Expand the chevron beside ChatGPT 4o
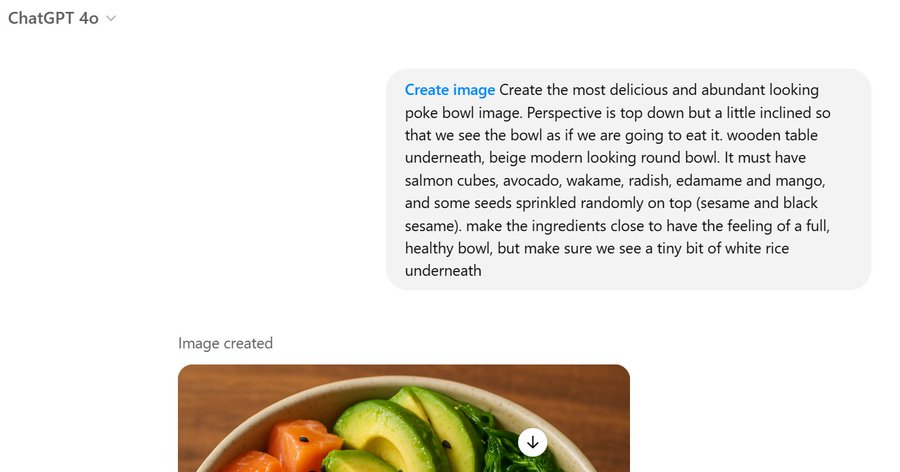This screenshot has height=472, width=900. click(111, 18)
